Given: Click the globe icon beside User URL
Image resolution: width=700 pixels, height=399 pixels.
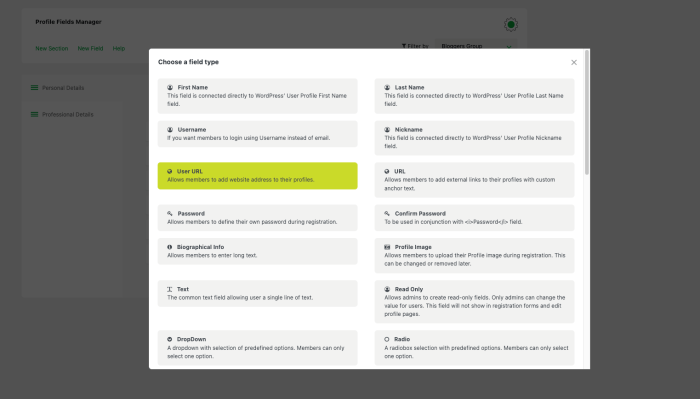Looking at the screenshot, I should [170, 171].
